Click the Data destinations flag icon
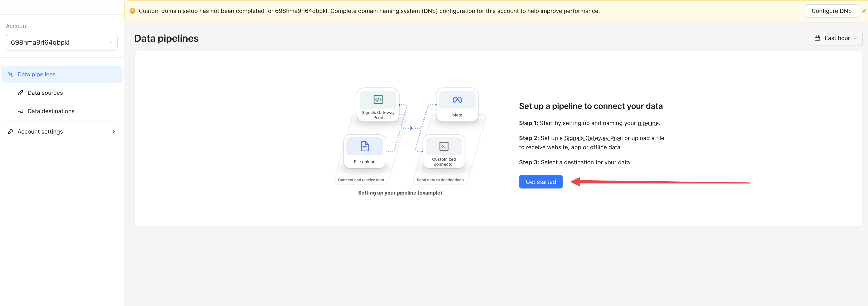 point(21,111)
